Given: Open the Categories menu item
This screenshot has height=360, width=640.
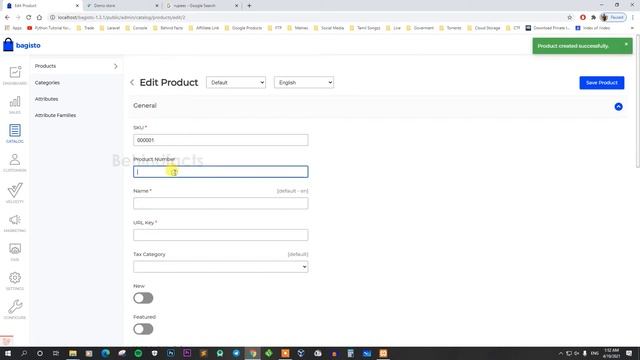Looking at the screenshot, I should coord(47,82).
